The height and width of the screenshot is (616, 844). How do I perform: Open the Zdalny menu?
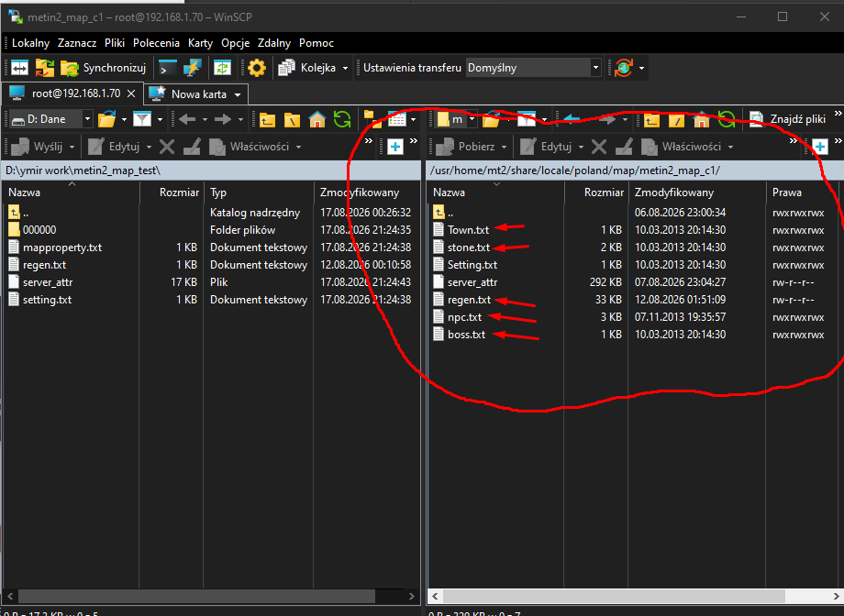click(274, 43)
